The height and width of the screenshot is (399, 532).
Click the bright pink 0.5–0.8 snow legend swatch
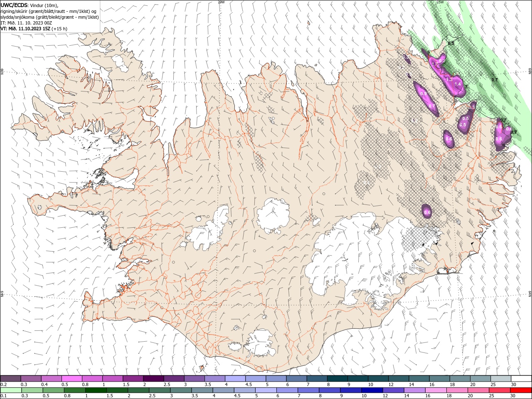click(x=71, y=379)
